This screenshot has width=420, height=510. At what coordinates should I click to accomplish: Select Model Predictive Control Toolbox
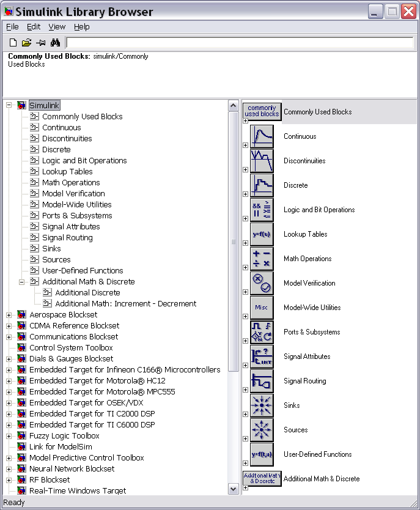(x=86, y=457)
